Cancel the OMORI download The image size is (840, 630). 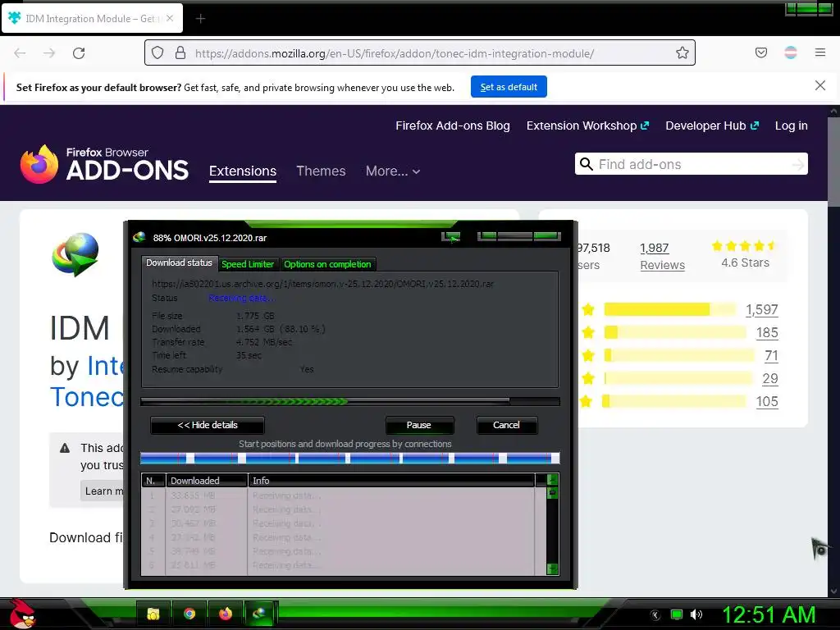(506, 425)
